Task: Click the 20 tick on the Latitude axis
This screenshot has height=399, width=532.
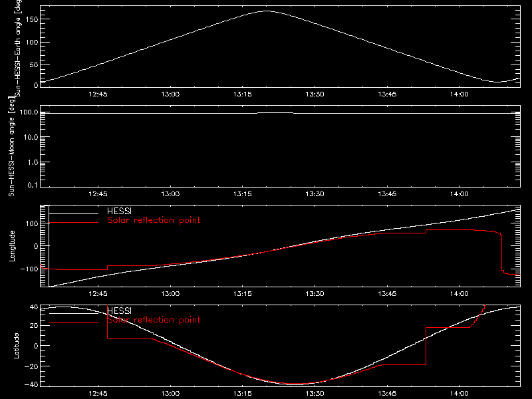Action: (34, 326)
